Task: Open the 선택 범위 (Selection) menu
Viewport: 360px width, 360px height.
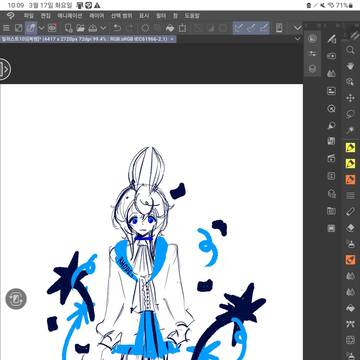Action: pos(122,16)
